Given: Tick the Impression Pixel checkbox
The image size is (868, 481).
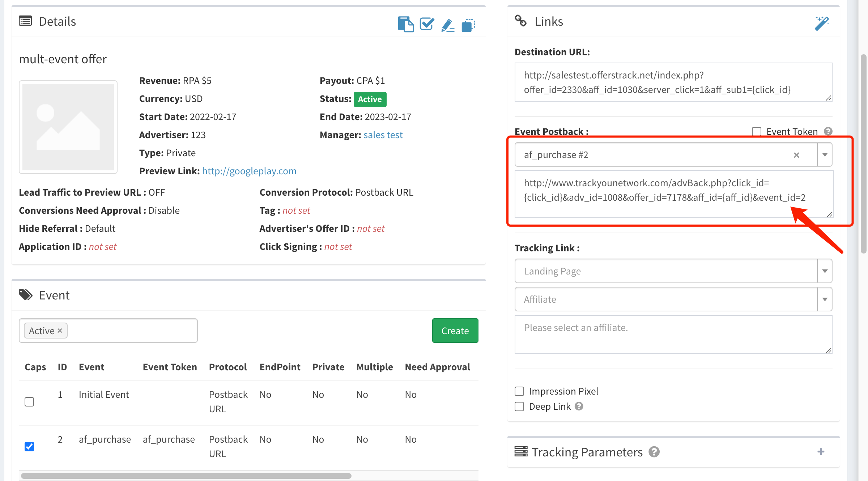Looking at the screenshot, I should (x=519, y=391).
